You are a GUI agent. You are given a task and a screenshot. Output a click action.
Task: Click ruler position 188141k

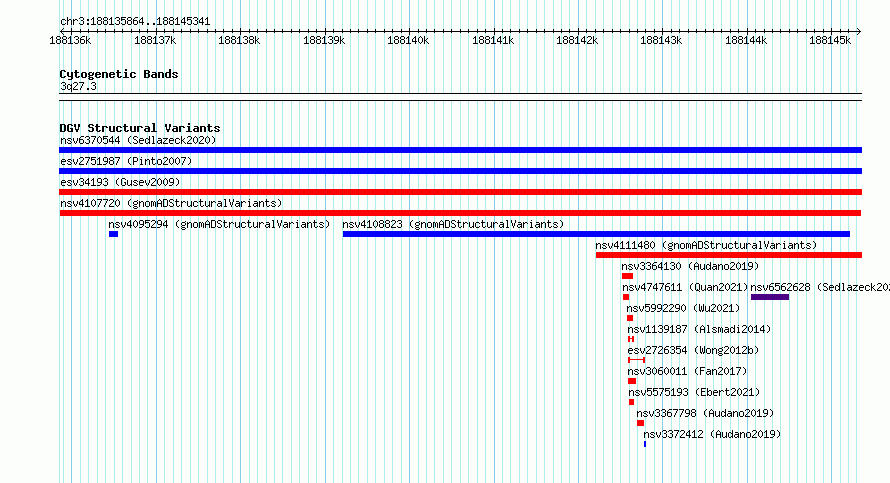coord(493,40)
